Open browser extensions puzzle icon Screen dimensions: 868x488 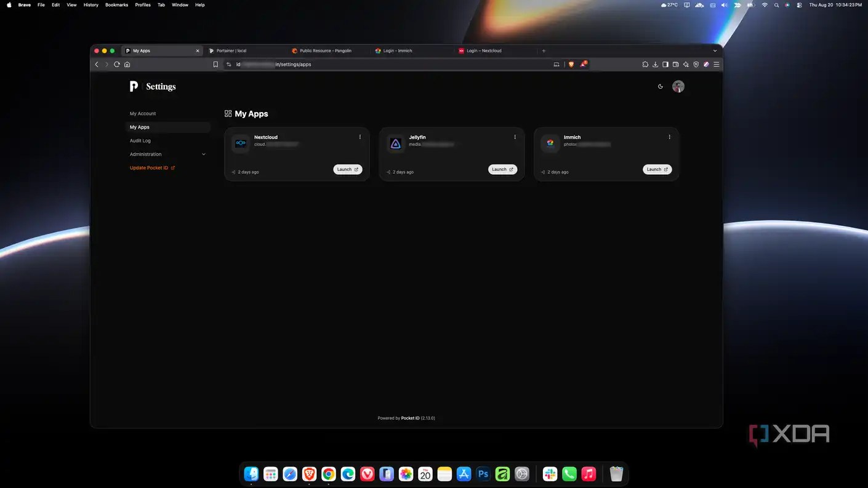pyautogui.click(x=645, y=65)
